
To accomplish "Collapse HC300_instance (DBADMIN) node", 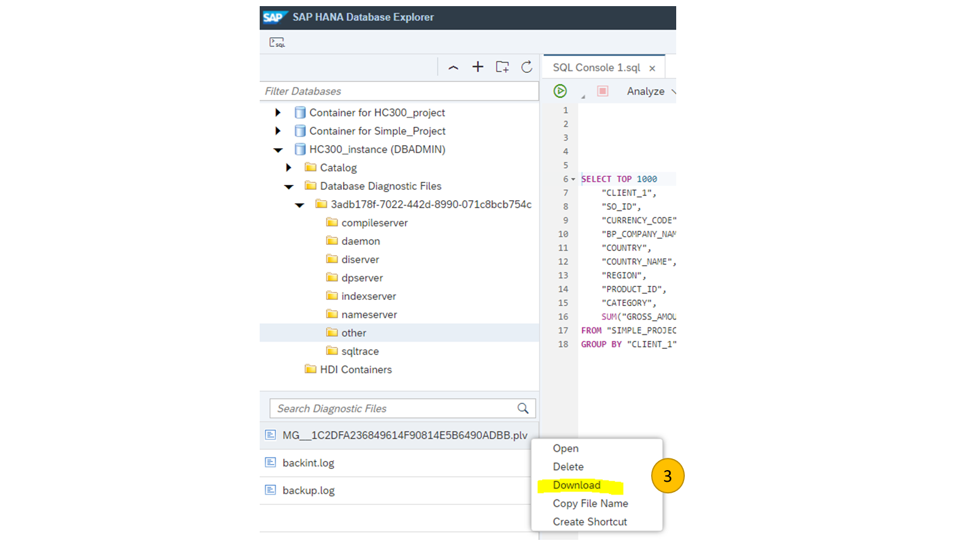I will (278, 149).
